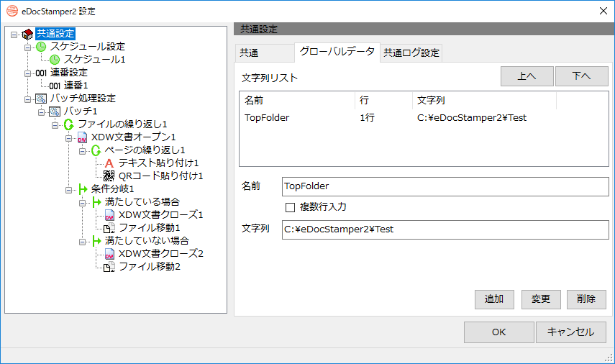Select テキスト貼り付け1 tree label
Viewport: 615px width, 364px height.
(159, 163)
